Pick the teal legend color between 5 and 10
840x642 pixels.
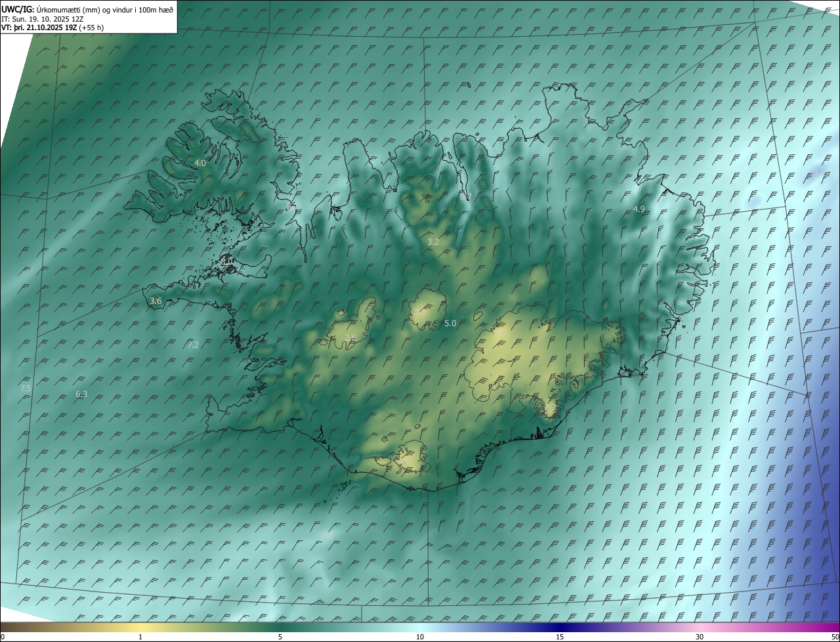[350, 627]
